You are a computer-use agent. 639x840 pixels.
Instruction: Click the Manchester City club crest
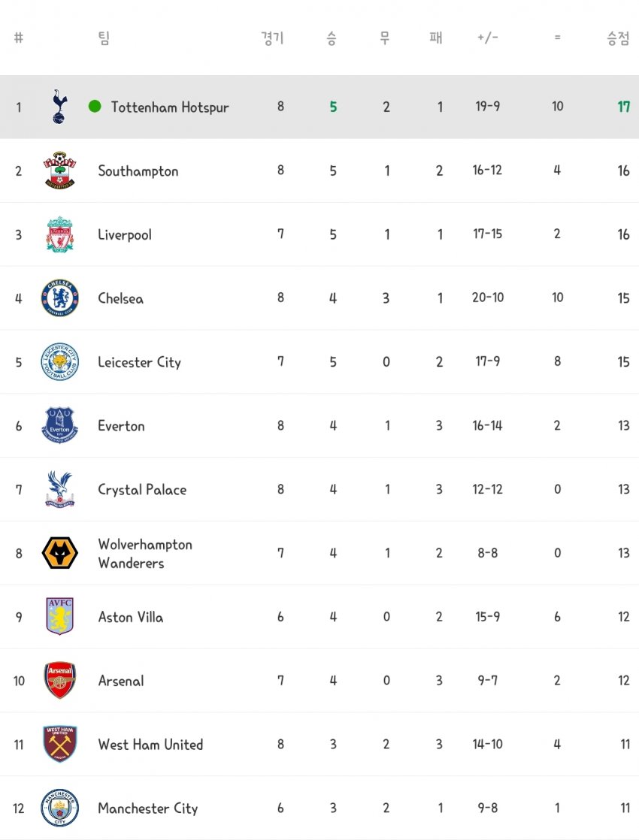59,808
